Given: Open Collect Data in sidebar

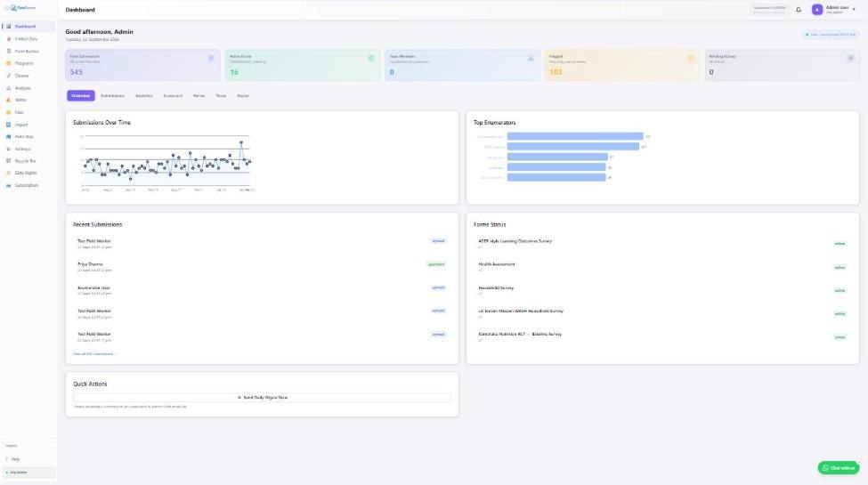Looking at the screenshot, I should tap(28, 39).
